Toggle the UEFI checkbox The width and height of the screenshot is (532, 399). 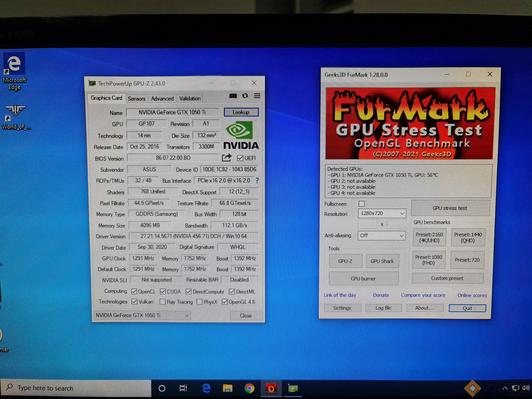tap(240, 158)
